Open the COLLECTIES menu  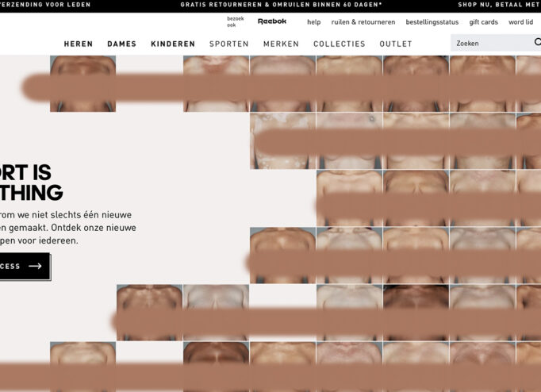pyautogui.click(x=340, y=44)
